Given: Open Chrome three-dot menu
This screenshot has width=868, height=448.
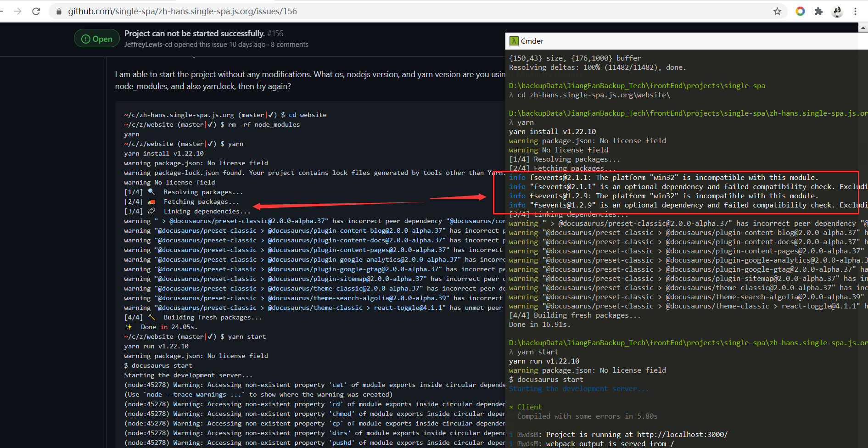Looking at the screenshot, I should (x=855, y=11).
